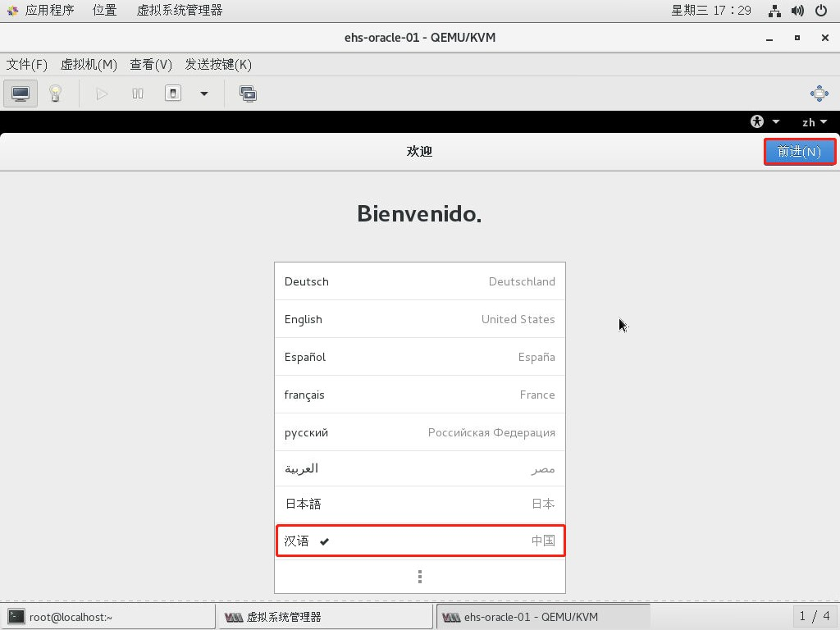Shut down the virtual machine icon
The width and height of the screenshot is (840, 630).
(172, 94)
